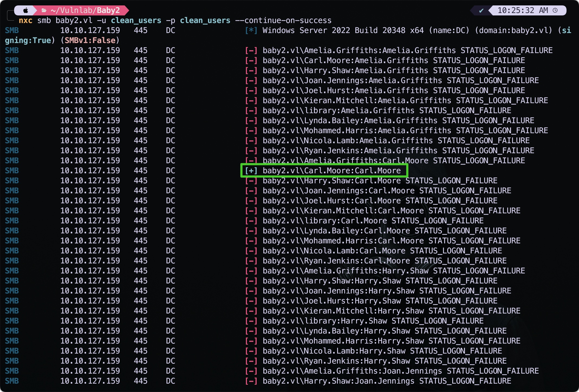Click the nxc command word
The image size is (579, 392).
click(25, 21)
